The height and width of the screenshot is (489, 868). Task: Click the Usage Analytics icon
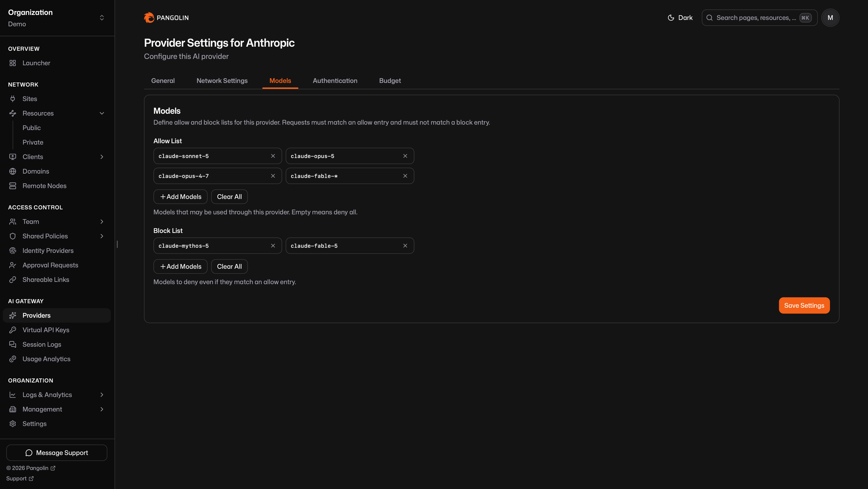coord(13,359)
